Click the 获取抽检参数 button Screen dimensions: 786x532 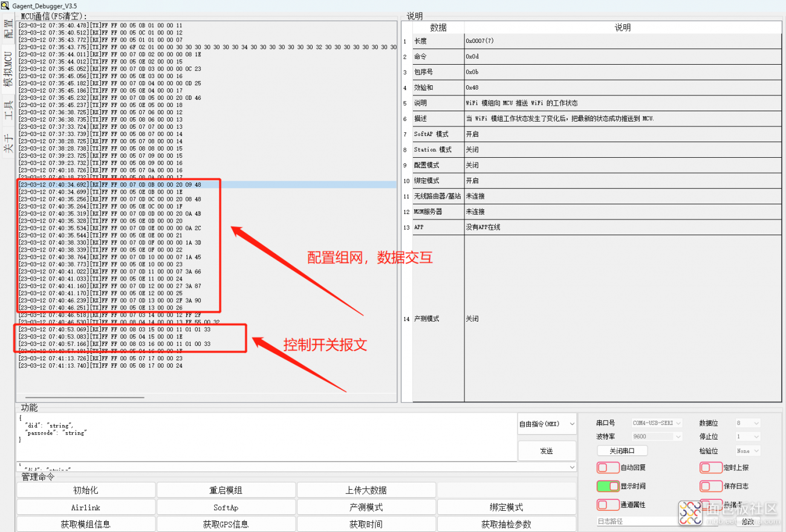point(507,524)
